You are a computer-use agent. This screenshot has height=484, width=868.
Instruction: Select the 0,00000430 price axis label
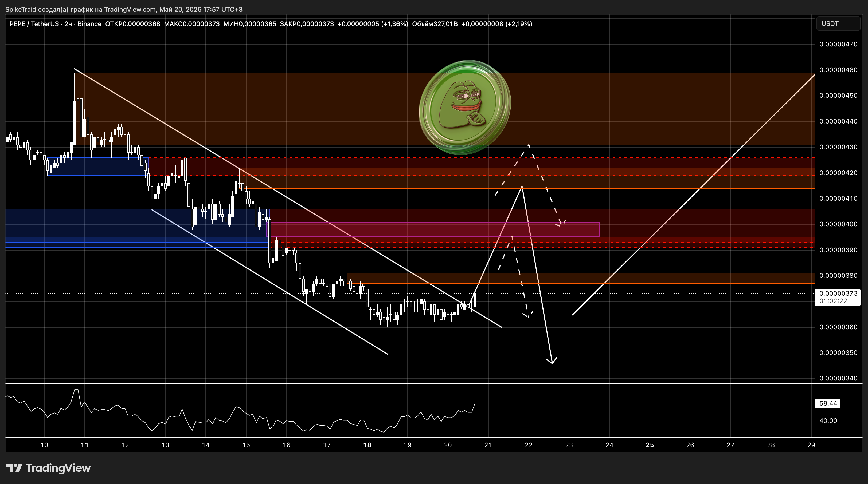[838, 147]
